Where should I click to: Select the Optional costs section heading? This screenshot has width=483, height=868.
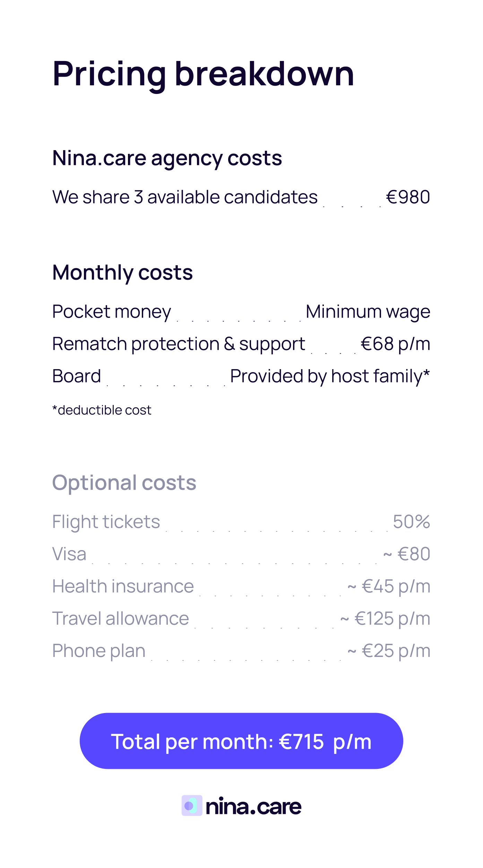[124, 482]
